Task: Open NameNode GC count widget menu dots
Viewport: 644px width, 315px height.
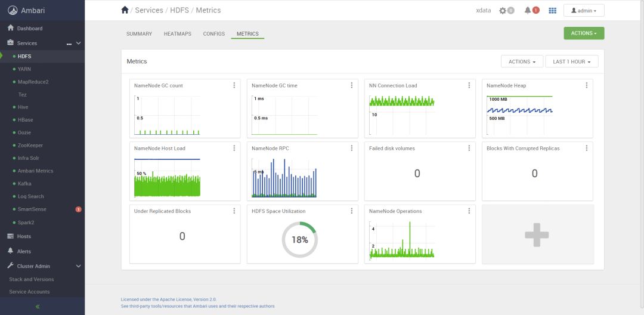Action: pyautogui.click(x=234, y=85)
